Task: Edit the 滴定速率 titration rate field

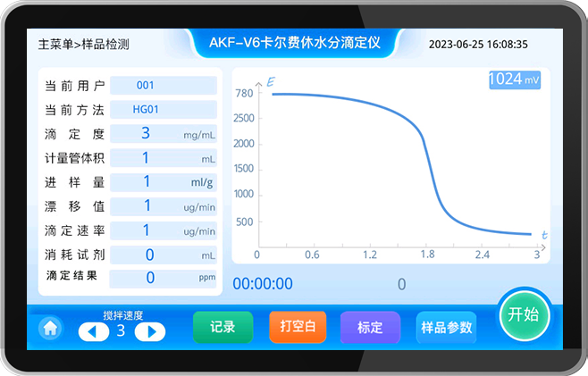Action: [x=163, y=230]
